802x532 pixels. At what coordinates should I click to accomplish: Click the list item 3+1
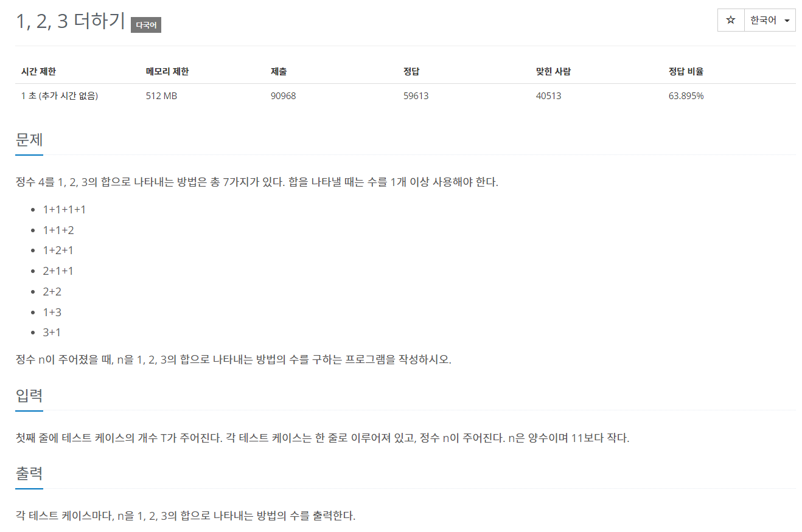[52, 333]
